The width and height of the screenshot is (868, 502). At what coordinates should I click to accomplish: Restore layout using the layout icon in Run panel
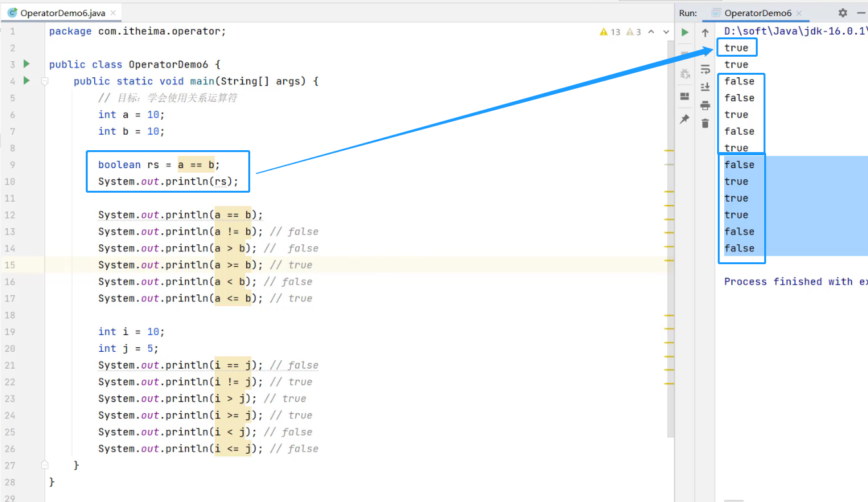[x=685, y=97]
